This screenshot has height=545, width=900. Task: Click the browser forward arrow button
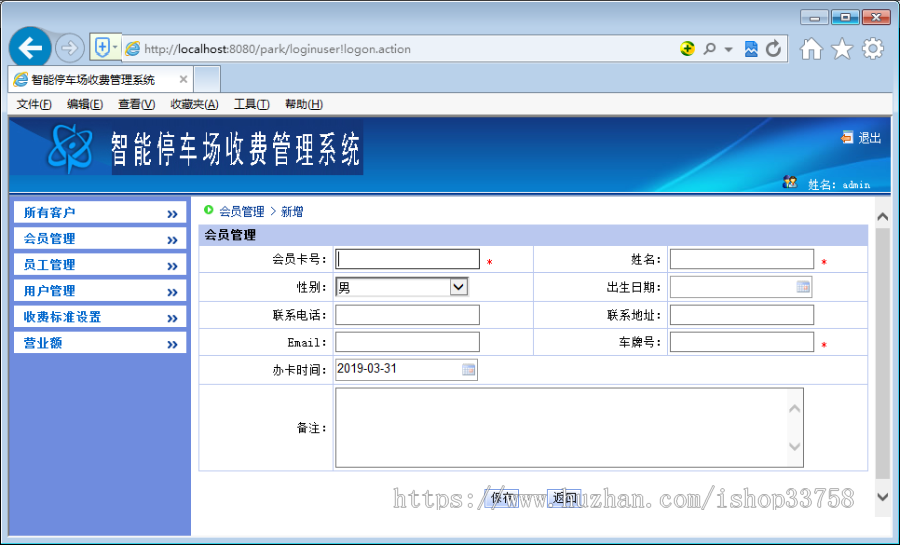[x=69, y=48]
